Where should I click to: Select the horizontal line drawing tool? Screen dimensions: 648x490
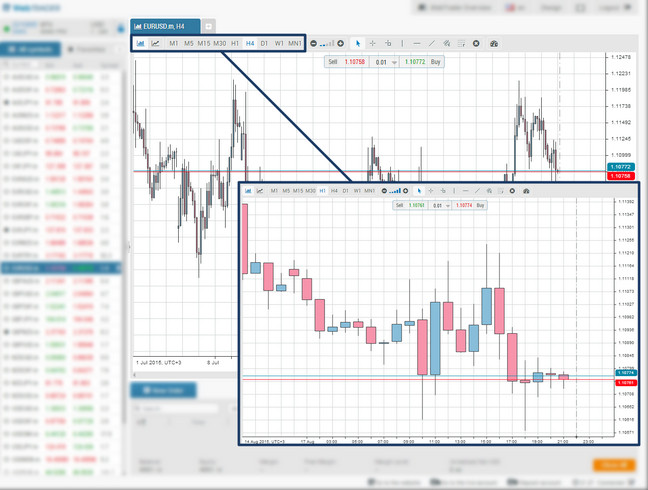point(417,44)
